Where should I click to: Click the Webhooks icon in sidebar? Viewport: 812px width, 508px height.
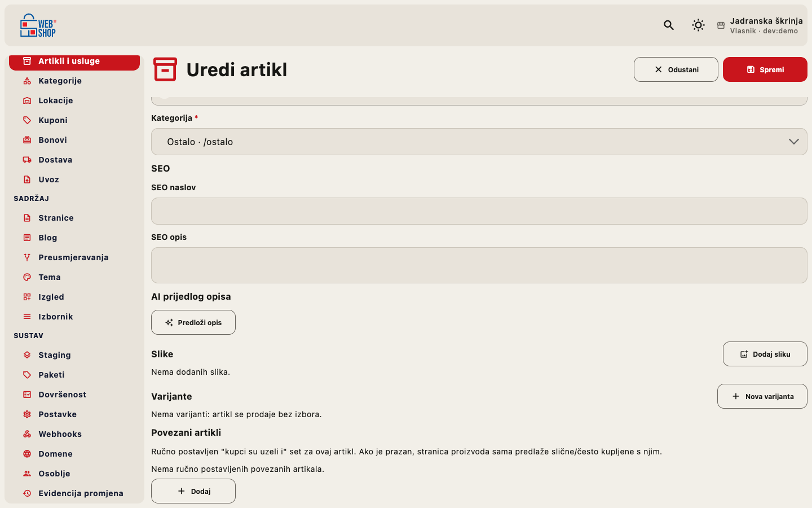coord(27,434)
